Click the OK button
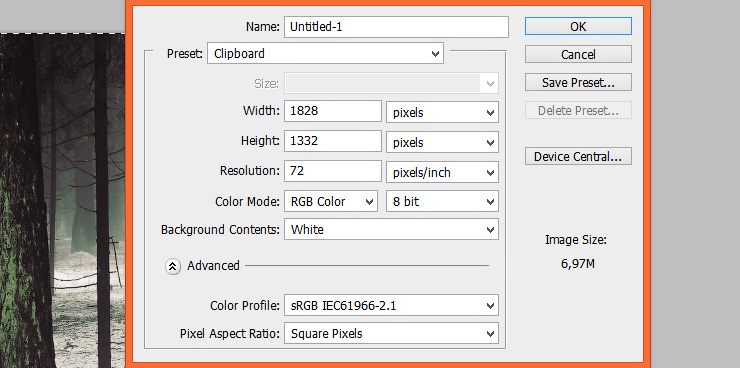Image resolution: width=740 pixels, height=368 pixels. pos(578,26)
